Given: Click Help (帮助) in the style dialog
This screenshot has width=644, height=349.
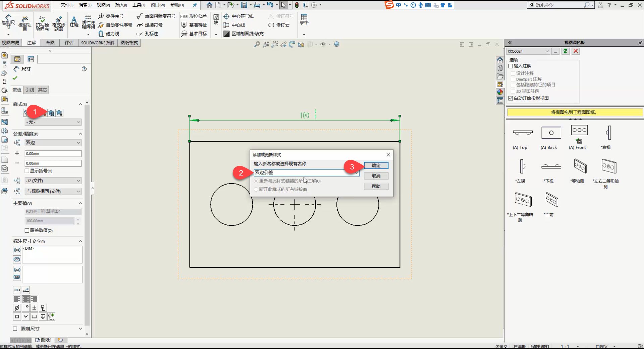Looking at the screenshot, I should tap(376, 186).
